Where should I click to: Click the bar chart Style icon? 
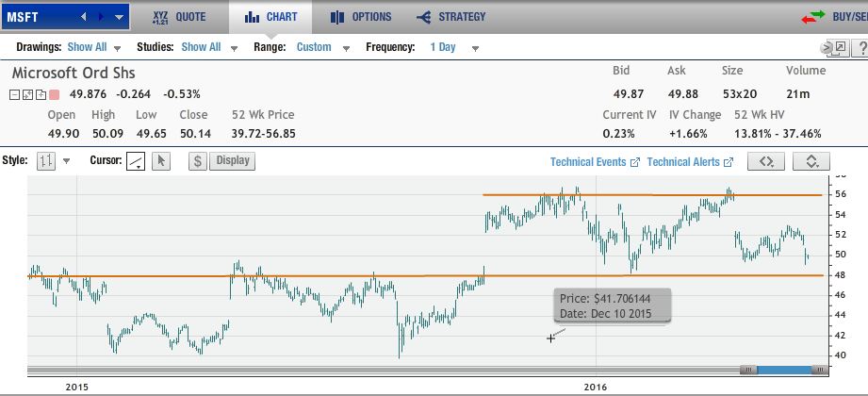[46, 161]
